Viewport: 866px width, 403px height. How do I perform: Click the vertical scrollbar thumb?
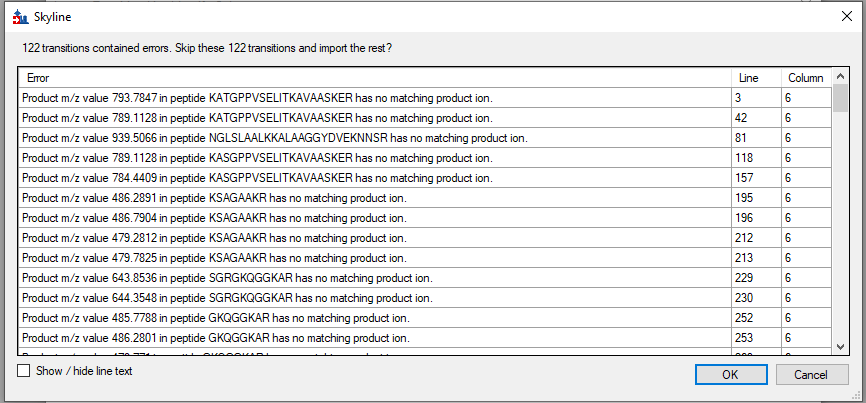(x=840, y=99)
